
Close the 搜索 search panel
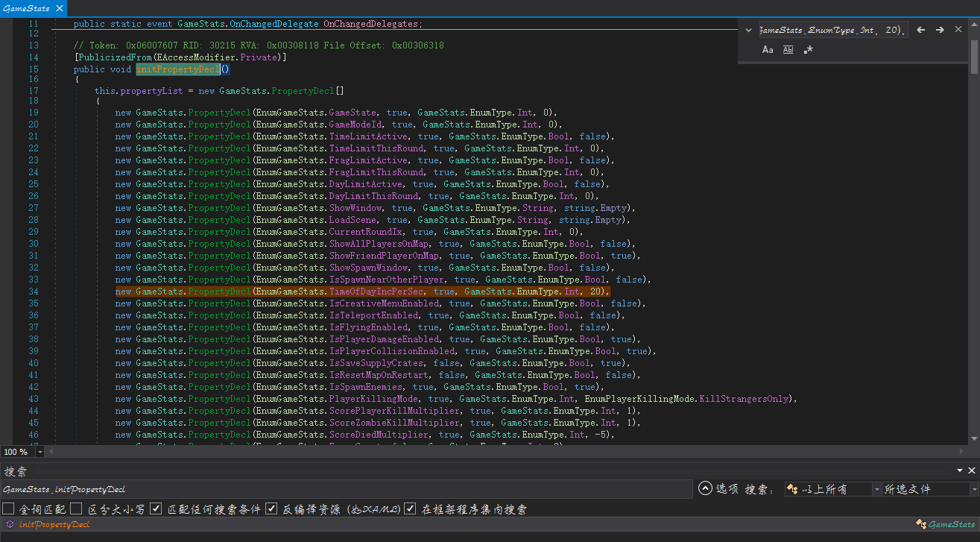tap(971, 470)
